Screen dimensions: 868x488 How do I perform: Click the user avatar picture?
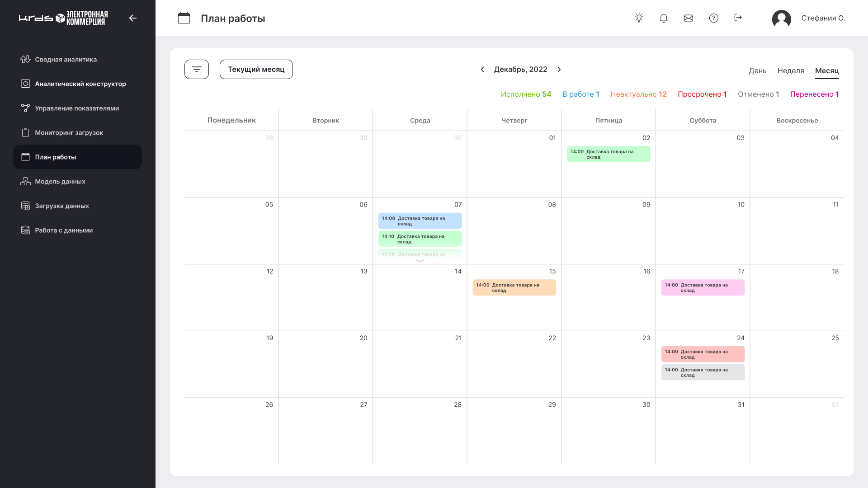[781, 19]
